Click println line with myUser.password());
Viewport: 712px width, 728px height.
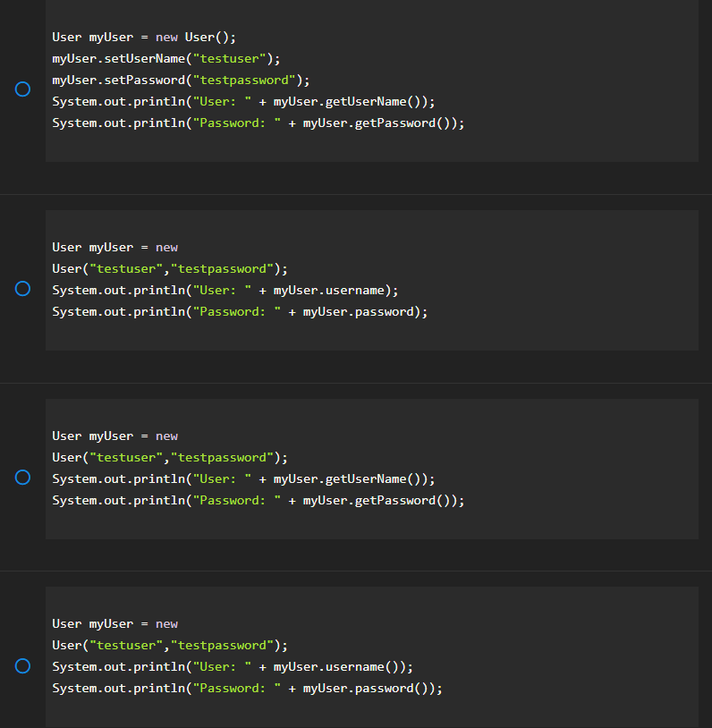[248, 688]
